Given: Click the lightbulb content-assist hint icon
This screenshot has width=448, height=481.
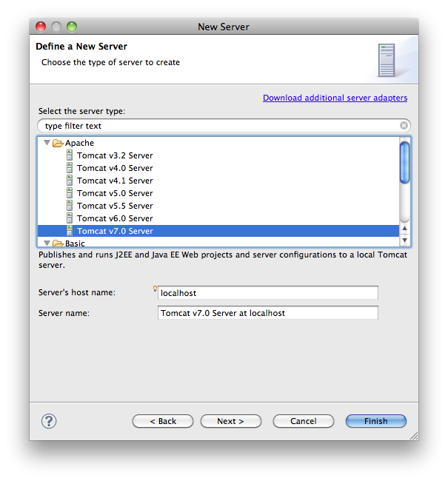Looking at the screenshot, I should pos(155,289).
